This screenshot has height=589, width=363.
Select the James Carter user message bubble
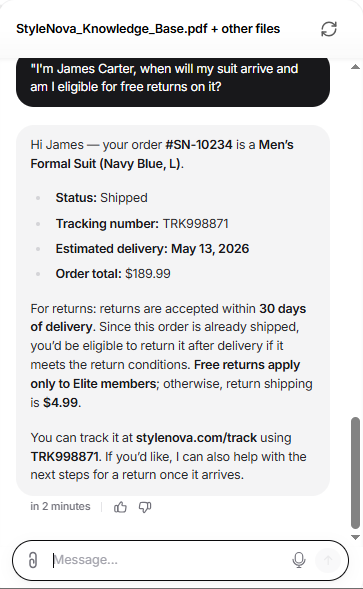pyautogui.click(x=173, y=82)
